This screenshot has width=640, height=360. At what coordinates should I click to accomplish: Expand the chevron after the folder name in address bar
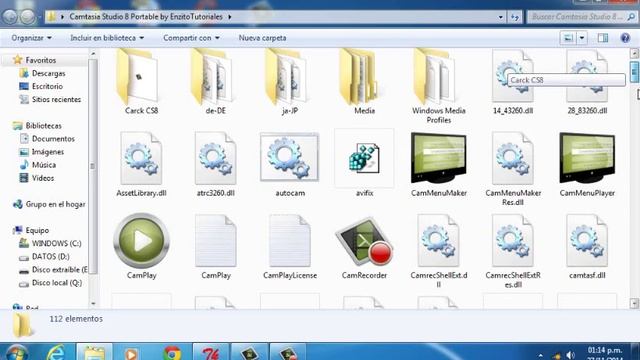pos(230,17)
